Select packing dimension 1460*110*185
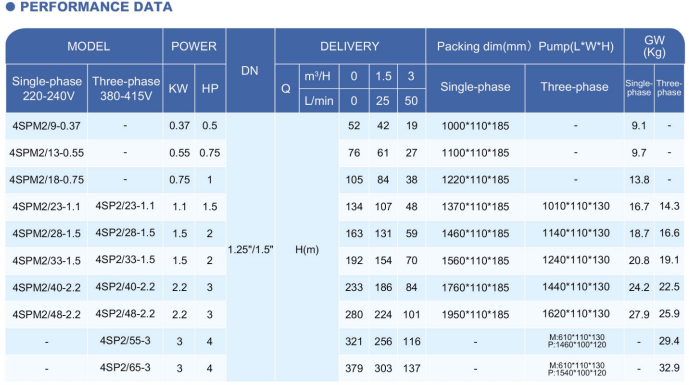Viewport: 689px width, 385px height. coord(475,233)
